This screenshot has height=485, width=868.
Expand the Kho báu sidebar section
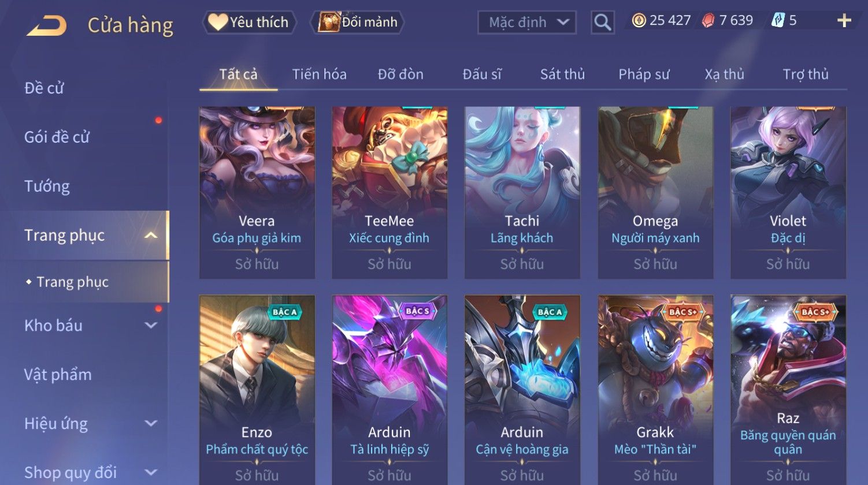pos(151,326)
